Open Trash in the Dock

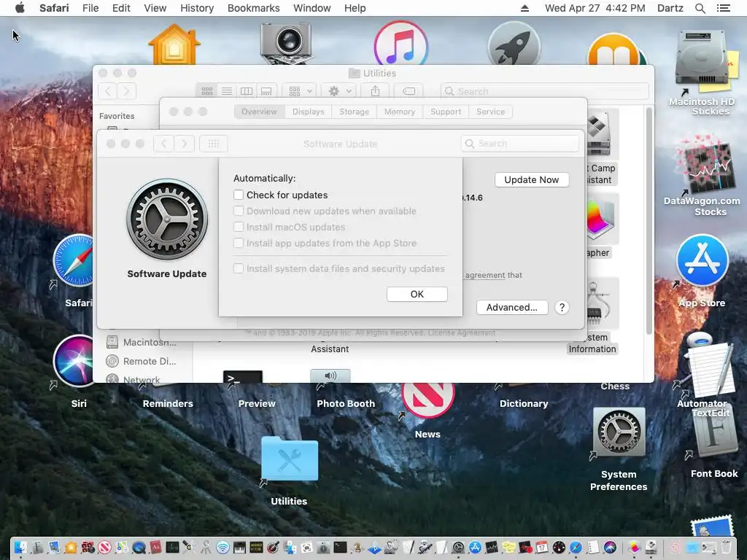(x=726, y=547)
